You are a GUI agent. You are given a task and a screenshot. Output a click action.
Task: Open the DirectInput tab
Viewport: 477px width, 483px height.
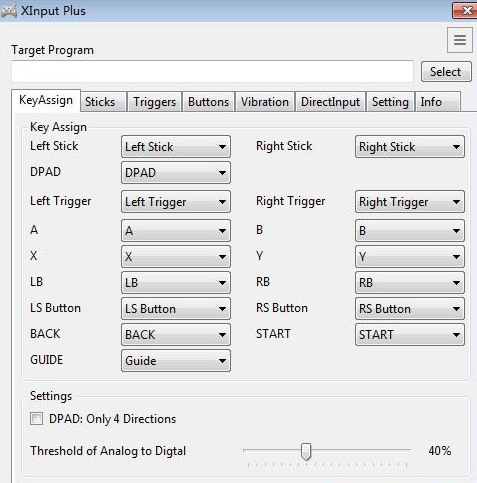[330, 102]
